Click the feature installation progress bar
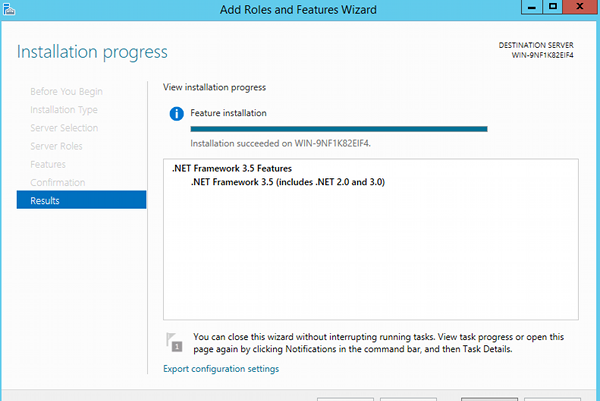 tap(339, 129)
